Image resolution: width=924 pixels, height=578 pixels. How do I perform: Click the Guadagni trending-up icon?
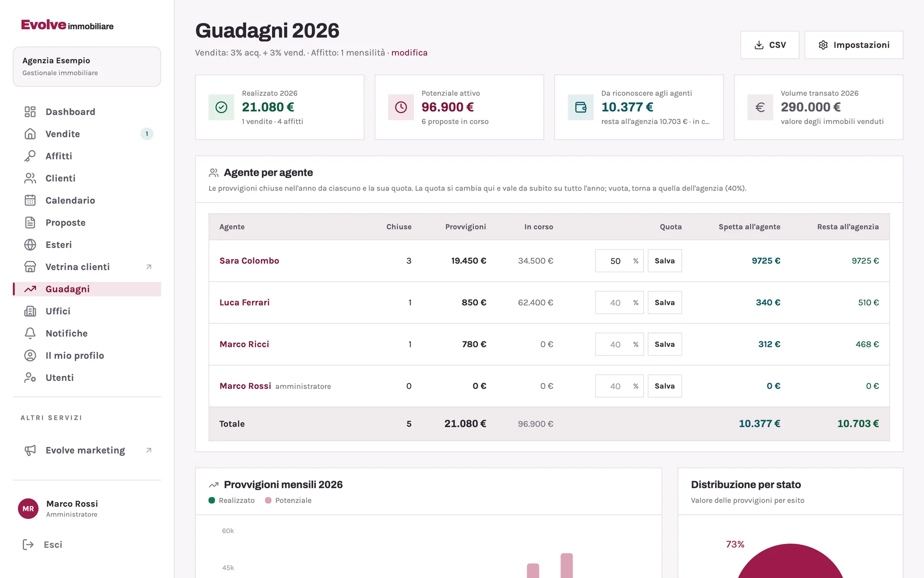point(30,289)
